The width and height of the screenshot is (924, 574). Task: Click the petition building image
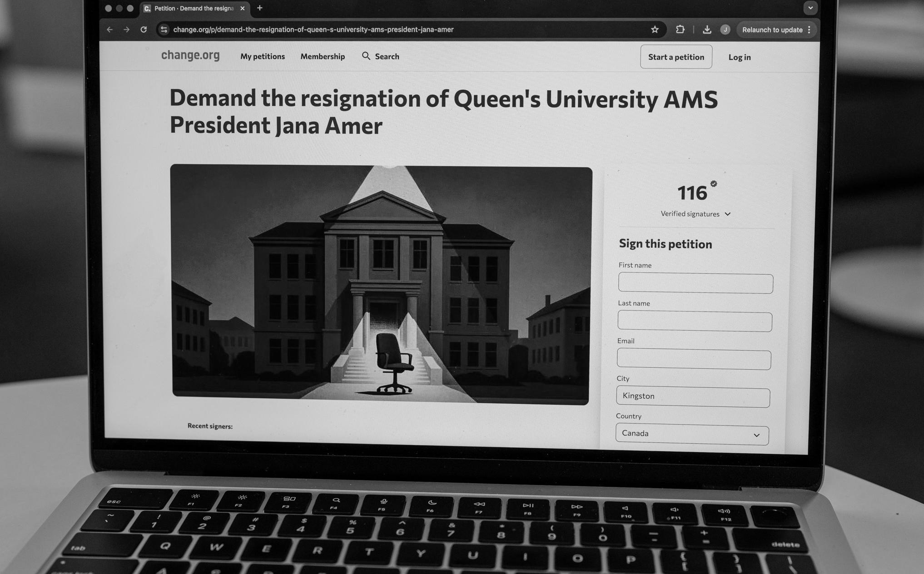click(x=381, y=284)
